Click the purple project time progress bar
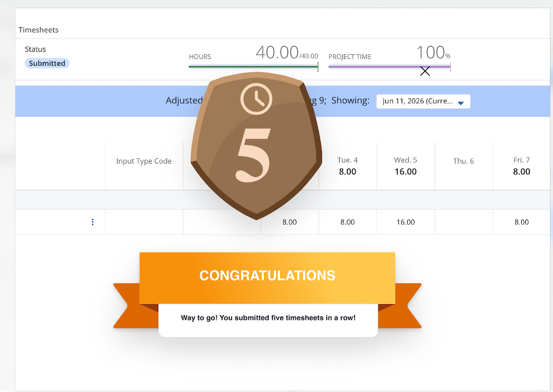 click(389, 66)
